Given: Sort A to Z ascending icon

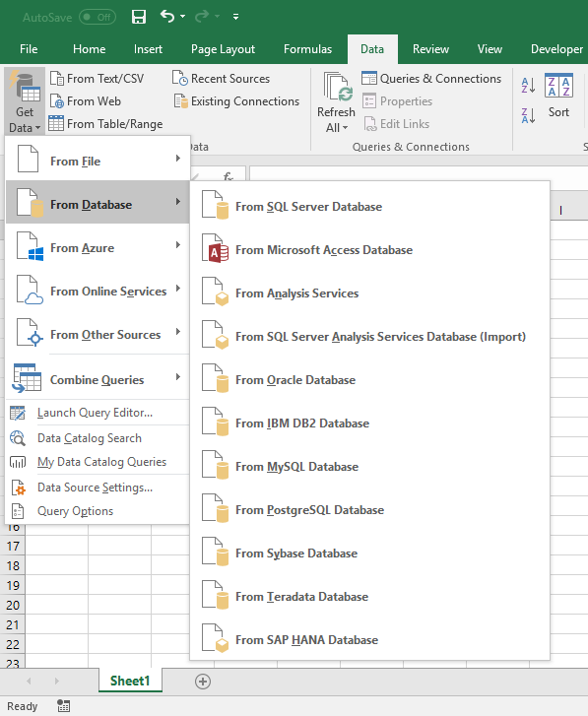Looking at the screenshot, I should 528,85.
